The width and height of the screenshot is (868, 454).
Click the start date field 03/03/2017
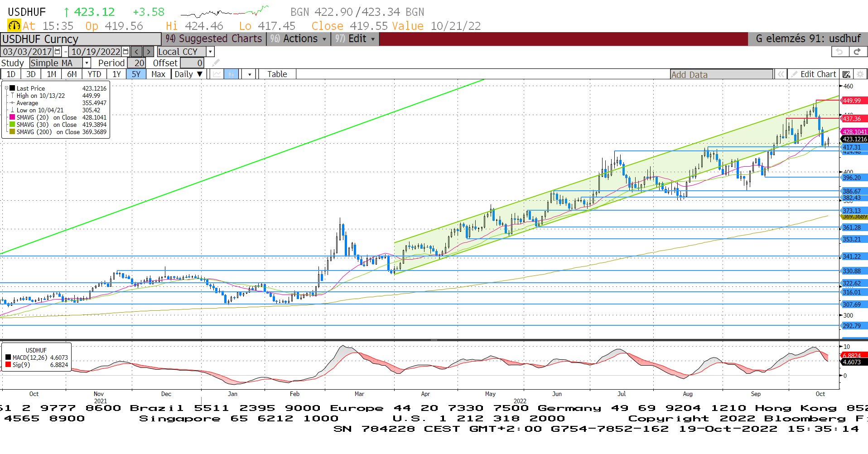[x=28, y=52]
